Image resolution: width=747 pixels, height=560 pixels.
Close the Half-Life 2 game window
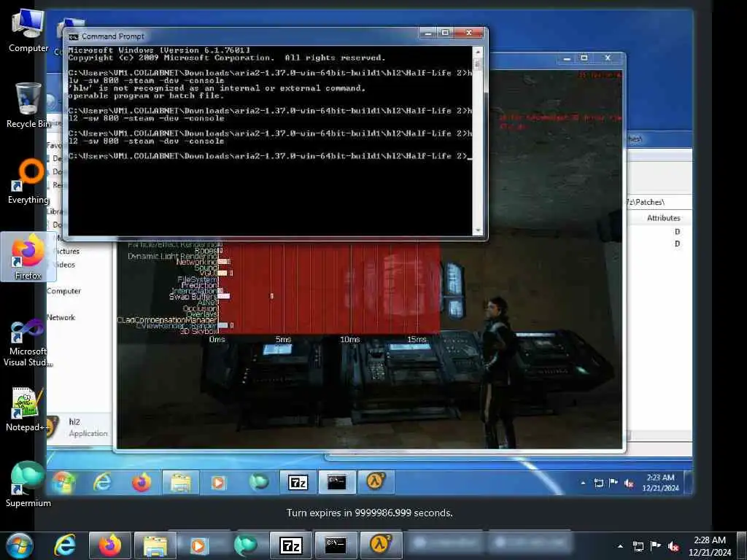click(608, 58)
